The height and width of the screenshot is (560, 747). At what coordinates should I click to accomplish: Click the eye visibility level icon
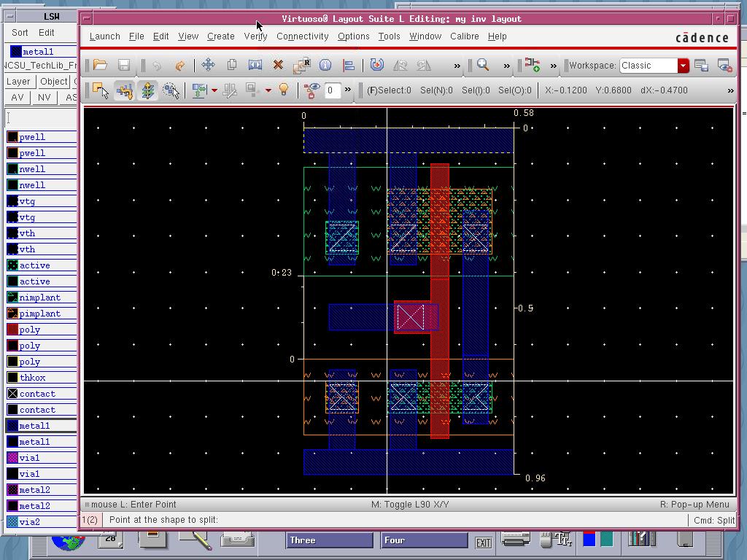point(311,90)
